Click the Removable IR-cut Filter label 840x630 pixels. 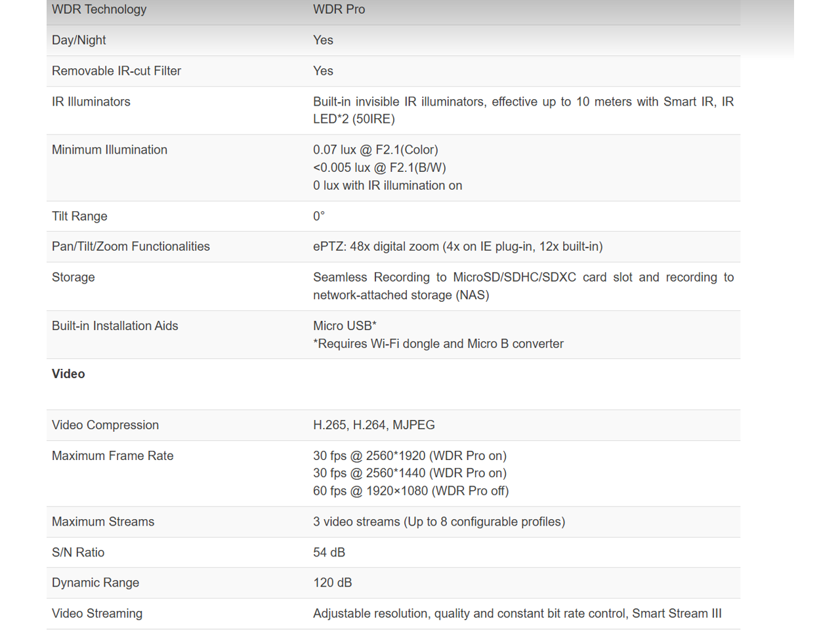point(116,71)
